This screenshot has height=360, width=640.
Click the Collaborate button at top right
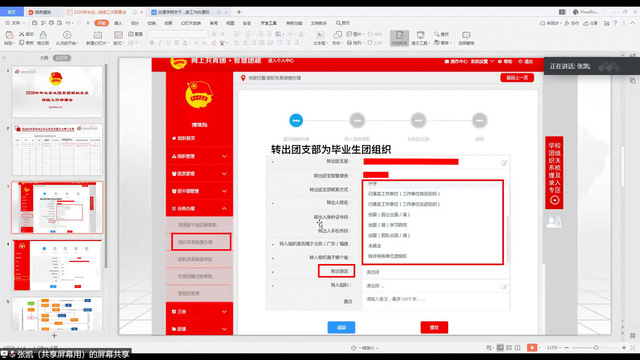(x=571, y=23)
